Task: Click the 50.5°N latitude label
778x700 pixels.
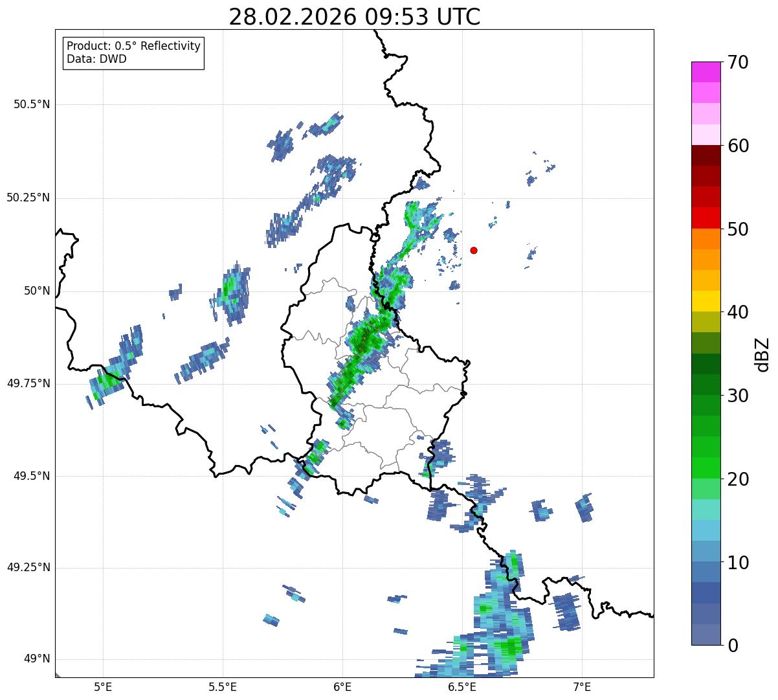Action: point(32,104)
